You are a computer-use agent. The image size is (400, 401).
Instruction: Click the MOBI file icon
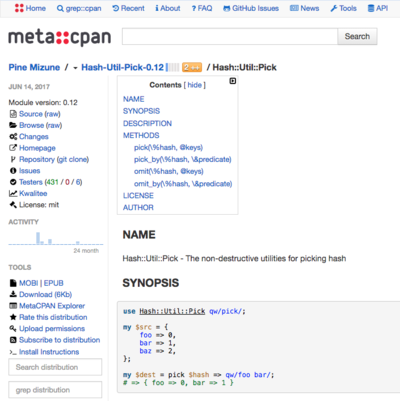tap(13, 283)
